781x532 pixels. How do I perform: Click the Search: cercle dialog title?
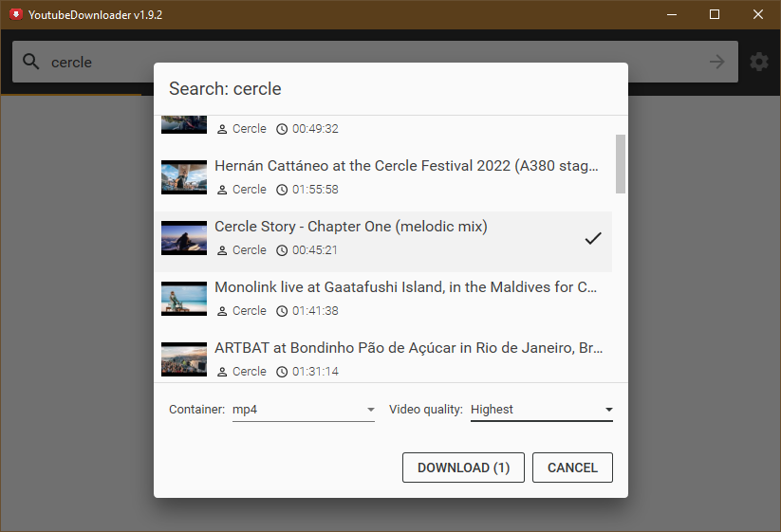click(225, 88)
